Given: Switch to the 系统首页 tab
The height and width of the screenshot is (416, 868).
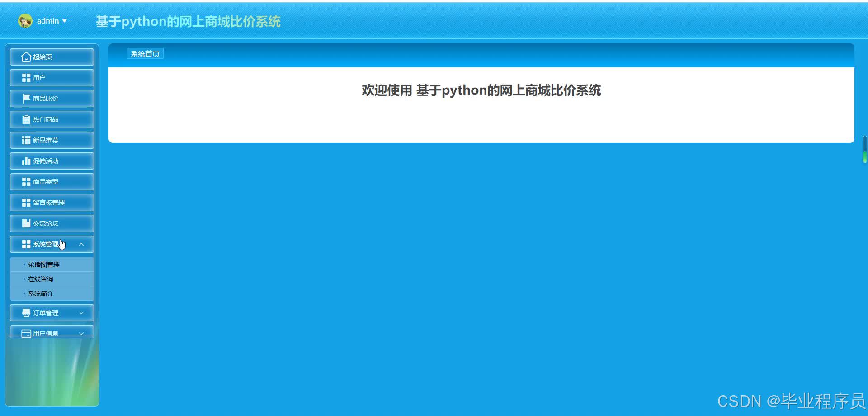Looking at the screenshot, I should (145, 54).
